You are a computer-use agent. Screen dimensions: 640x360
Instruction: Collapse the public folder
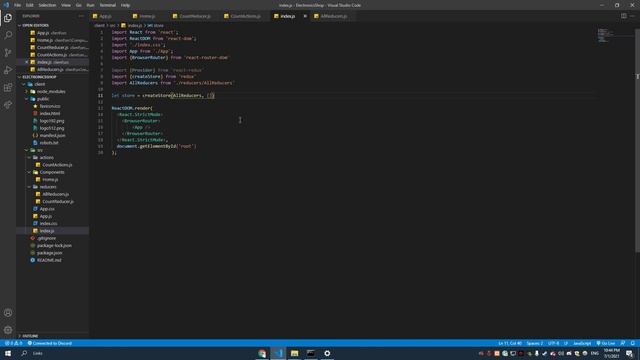[43, 99]
